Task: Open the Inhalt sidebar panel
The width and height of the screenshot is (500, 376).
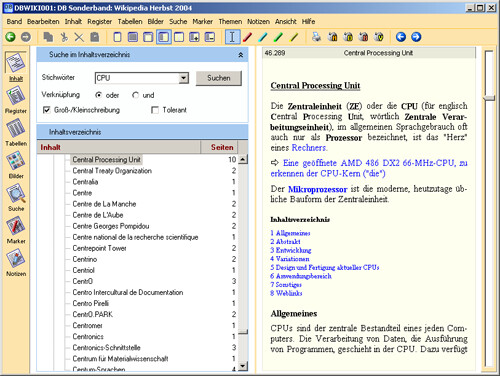Action: pyautogui.click(x=16, y=67)
